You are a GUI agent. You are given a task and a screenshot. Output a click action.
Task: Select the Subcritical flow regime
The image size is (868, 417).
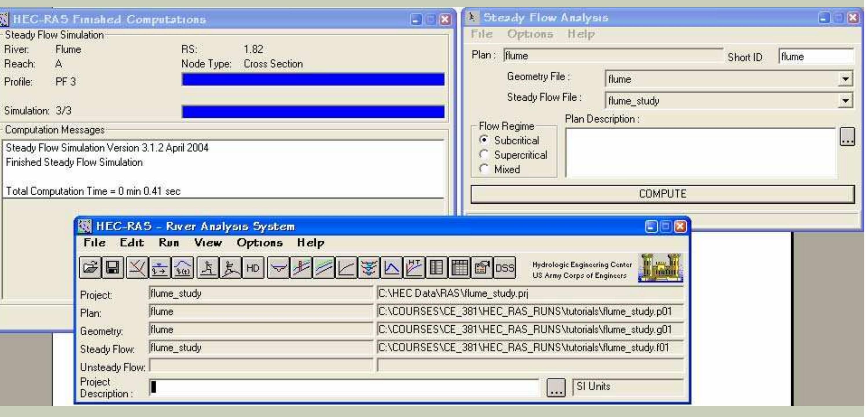[484, 140]
